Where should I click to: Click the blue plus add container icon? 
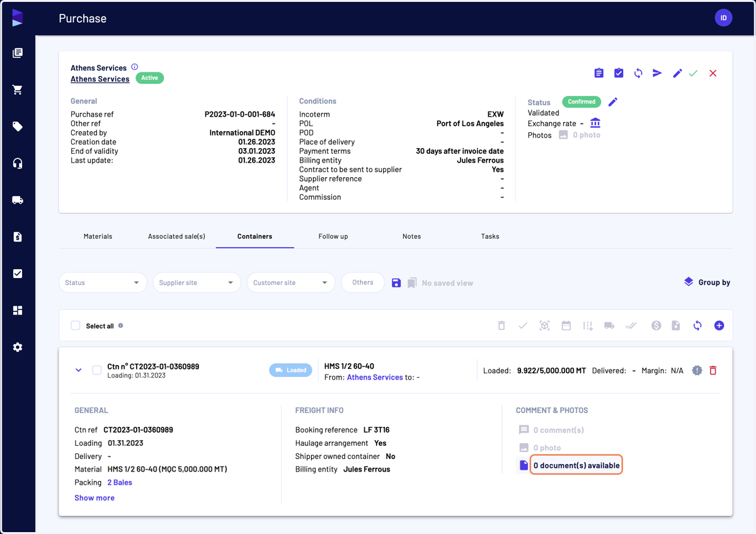719,326
